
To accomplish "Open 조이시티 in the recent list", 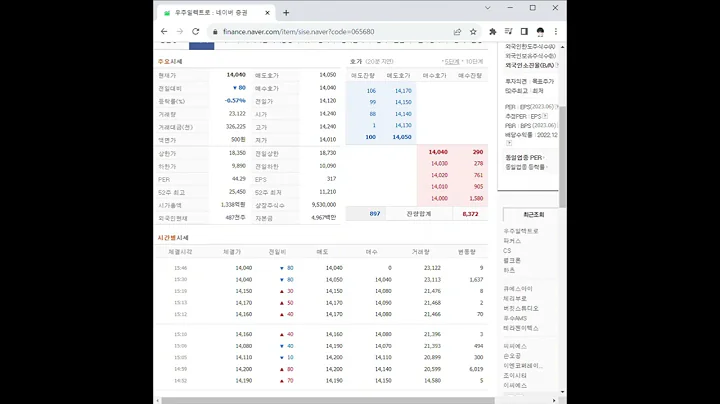I will (x=515, y=376).
